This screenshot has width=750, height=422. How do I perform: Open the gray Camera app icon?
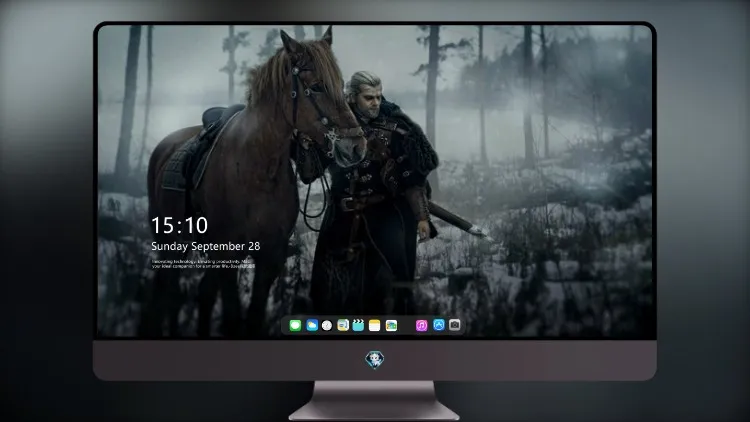point(455,325)
